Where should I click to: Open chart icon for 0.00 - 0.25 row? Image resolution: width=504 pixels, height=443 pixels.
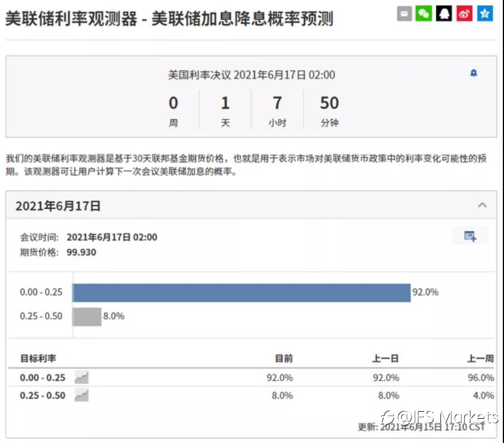coord(81,377)
